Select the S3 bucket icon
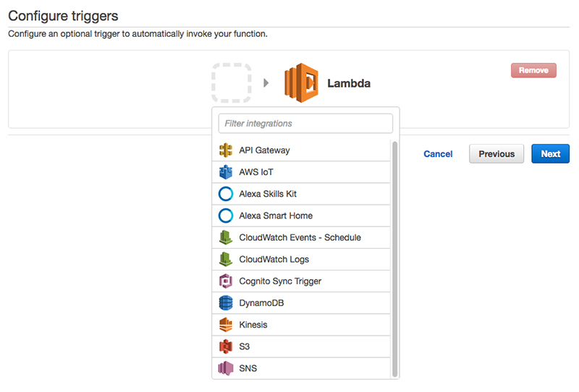 pyautogui.click(x=226, y=346)
